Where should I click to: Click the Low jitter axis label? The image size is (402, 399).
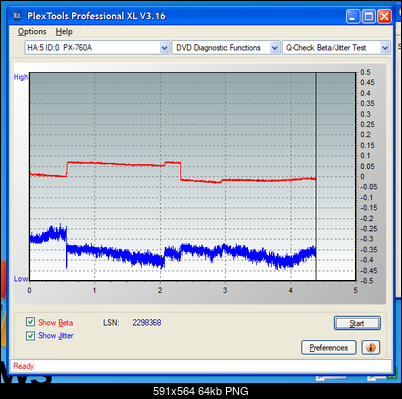pos(21,279)
